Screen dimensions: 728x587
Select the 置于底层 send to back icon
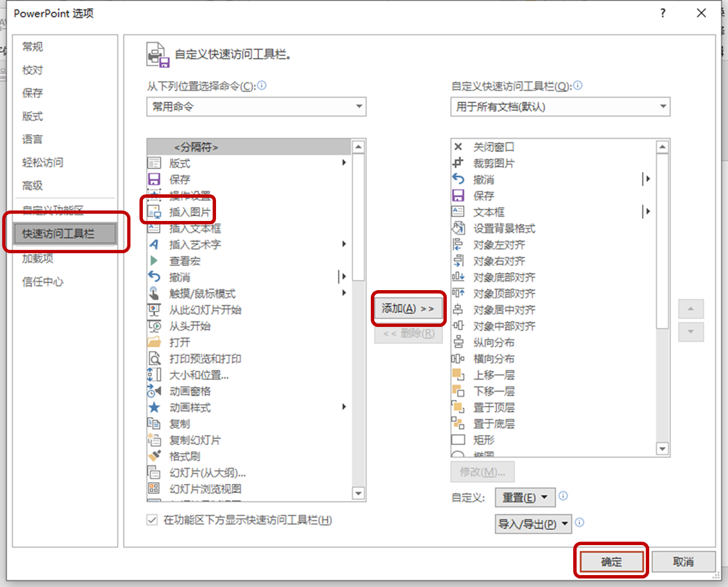[x=458, y=424]
